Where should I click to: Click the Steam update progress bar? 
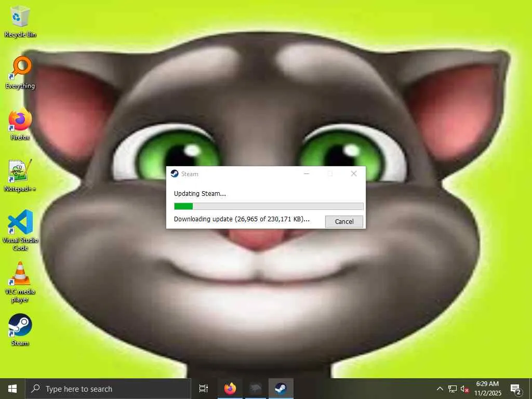click(269, 206)
